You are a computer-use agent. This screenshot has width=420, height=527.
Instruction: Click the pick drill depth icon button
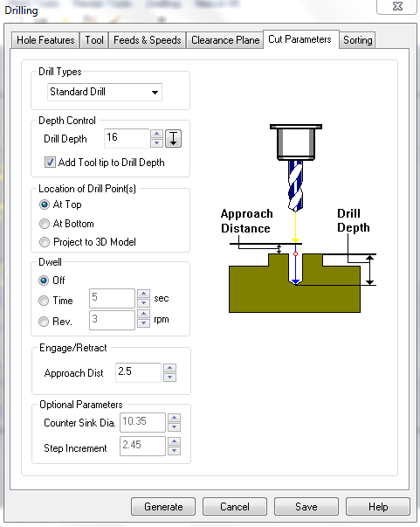point(173,138)
